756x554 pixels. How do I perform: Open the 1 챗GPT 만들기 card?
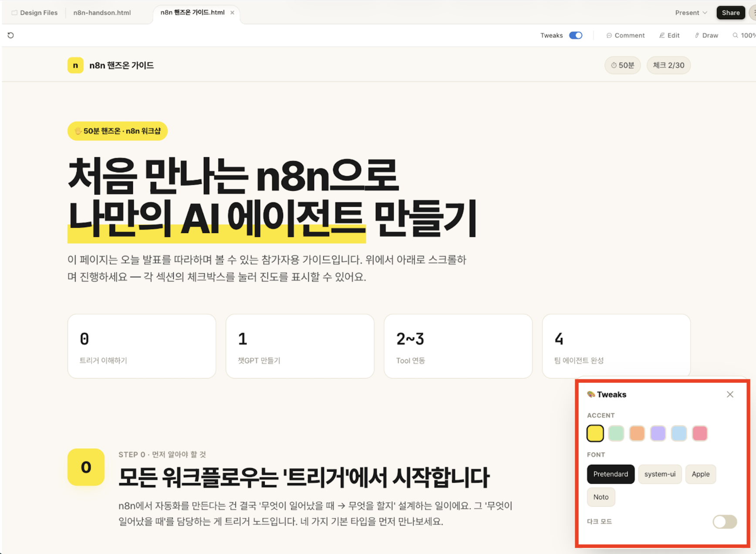pos(300,346)
